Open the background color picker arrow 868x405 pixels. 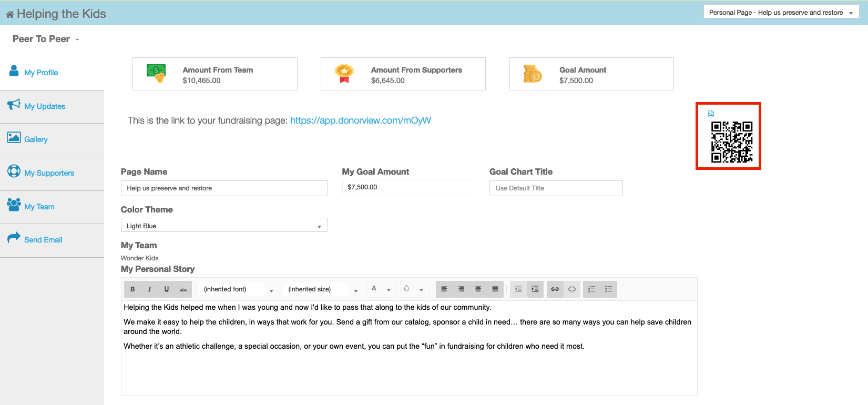click(x=421, y=290)
